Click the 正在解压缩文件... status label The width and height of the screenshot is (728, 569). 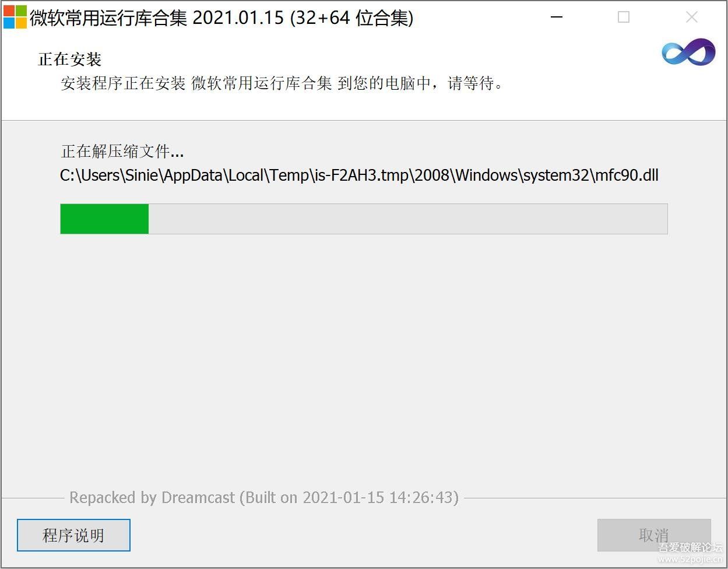point(122,152)
